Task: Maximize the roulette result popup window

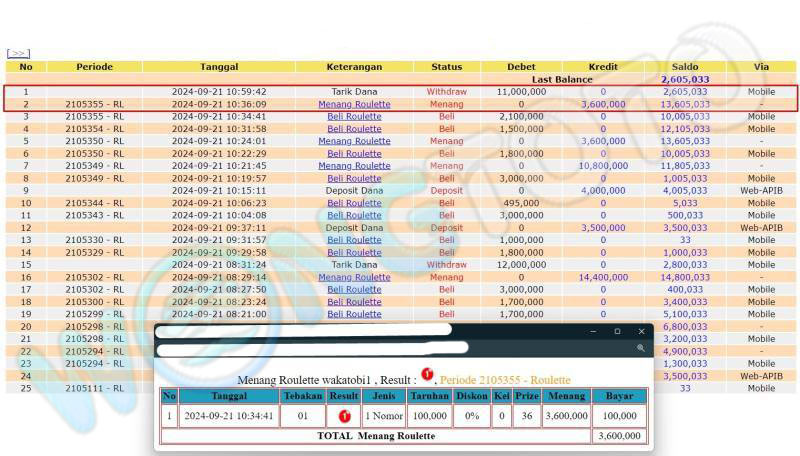Action: 617,331
